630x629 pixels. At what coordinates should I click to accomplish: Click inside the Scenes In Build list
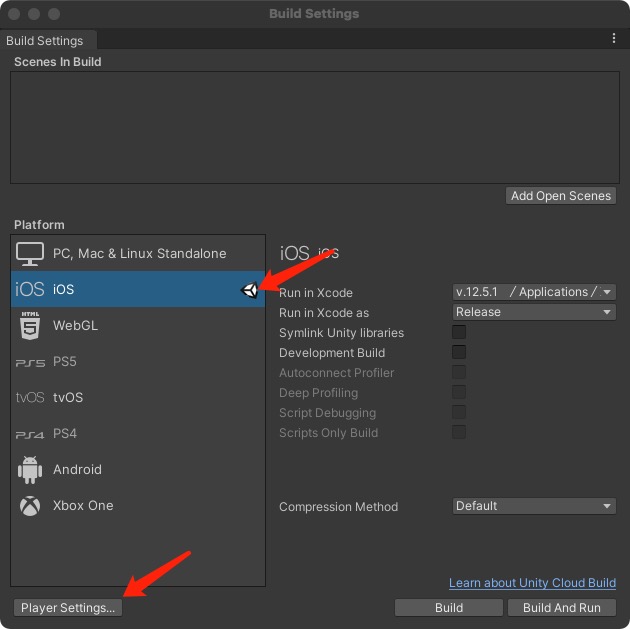pos(315,127)
